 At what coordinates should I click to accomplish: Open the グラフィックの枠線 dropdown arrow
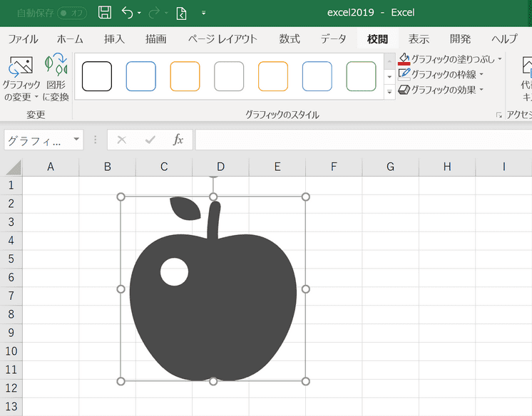(481, 74)
